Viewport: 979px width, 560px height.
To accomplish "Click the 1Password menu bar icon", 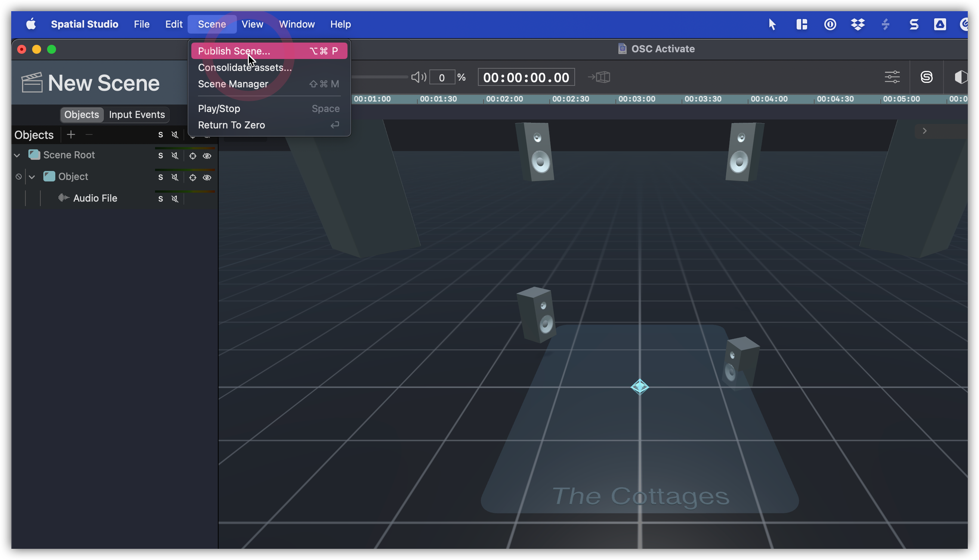I will click(830, 24).
